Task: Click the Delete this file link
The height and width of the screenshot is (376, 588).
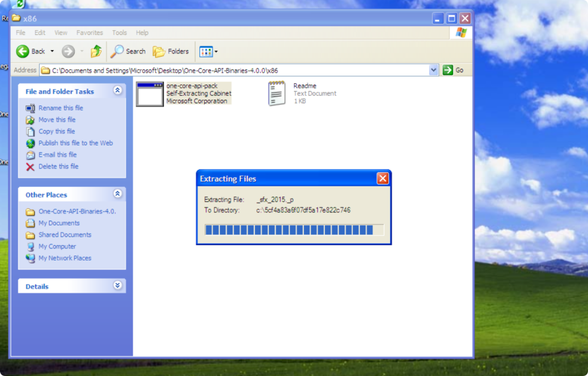Action: click(x=58, y=166)
